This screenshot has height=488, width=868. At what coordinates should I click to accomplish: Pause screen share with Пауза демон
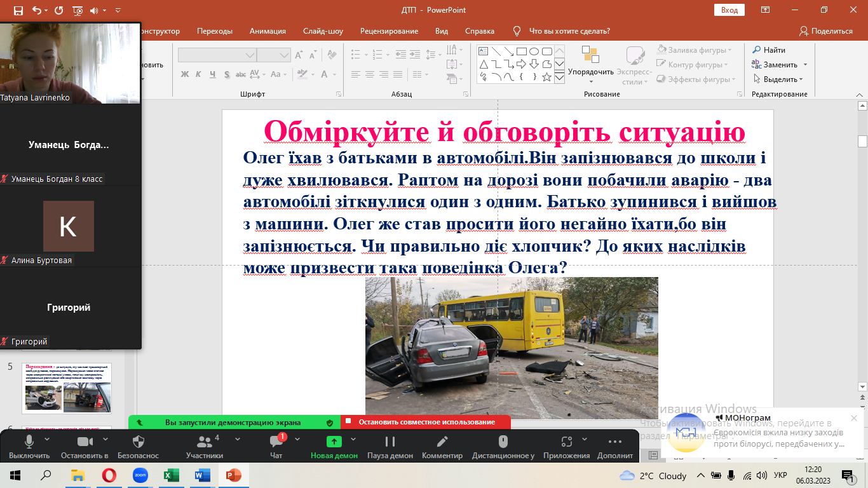390,447
